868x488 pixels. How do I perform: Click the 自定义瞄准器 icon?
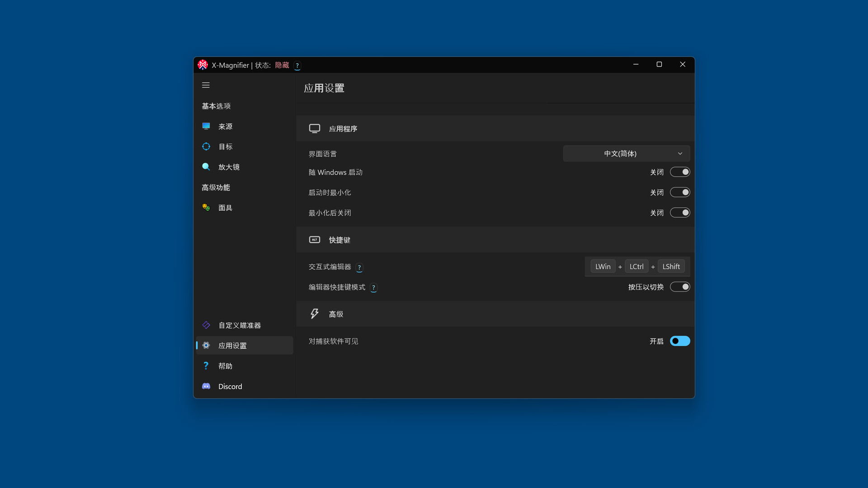206,325
